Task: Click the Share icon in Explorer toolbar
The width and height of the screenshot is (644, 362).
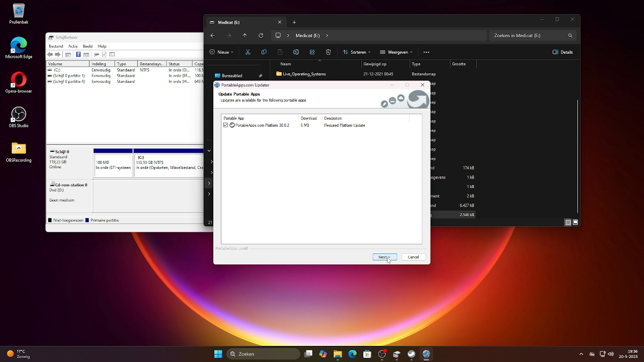Action: click(x=312, y=52)
